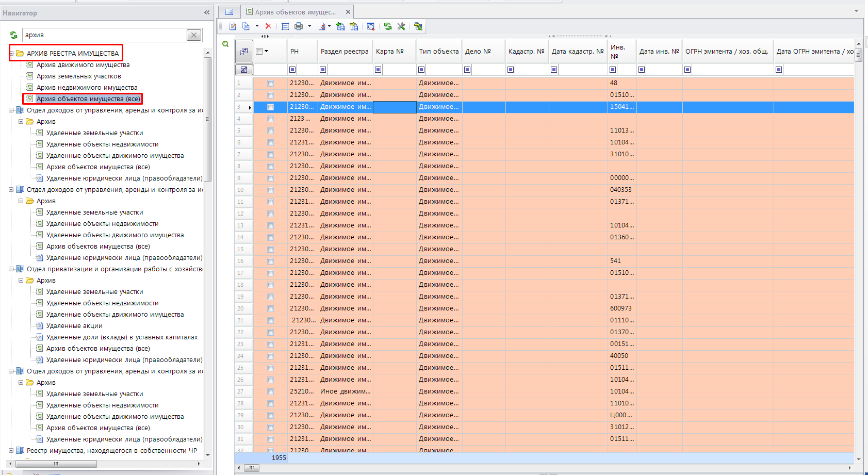Check the checkbox in row 1

(x=270, y=83)
